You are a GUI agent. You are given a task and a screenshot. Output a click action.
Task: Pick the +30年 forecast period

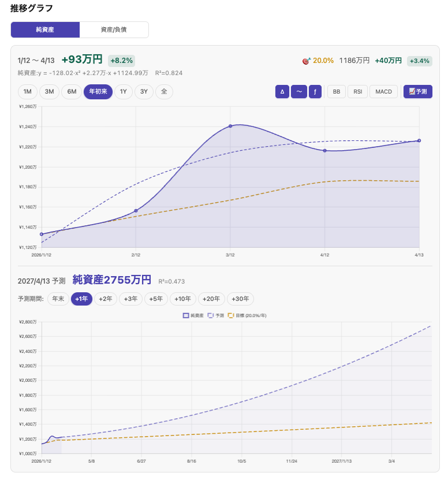coord(240,299)
